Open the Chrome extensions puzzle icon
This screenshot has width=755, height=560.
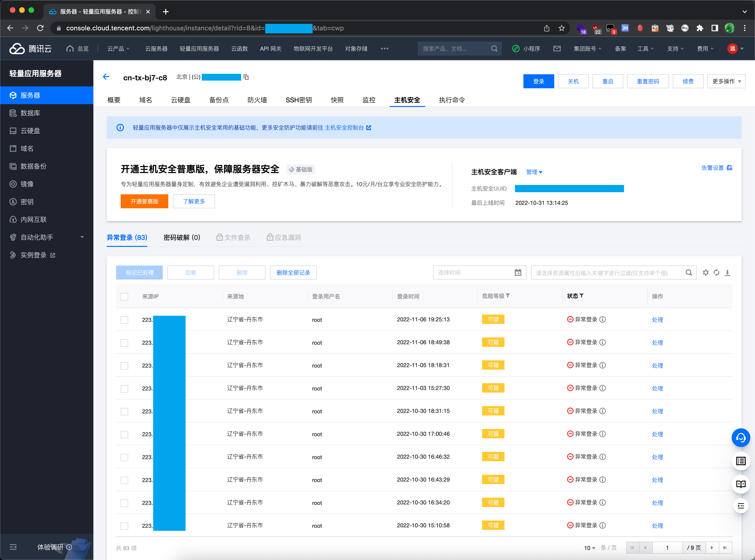(x=699, y=28)
